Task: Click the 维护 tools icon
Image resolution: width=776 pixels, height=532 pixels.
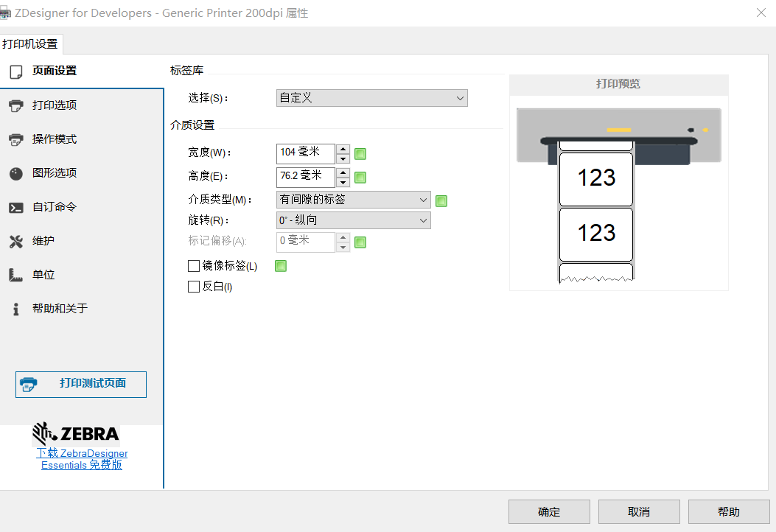Action: pyautogui.click(x=15, y=242)
